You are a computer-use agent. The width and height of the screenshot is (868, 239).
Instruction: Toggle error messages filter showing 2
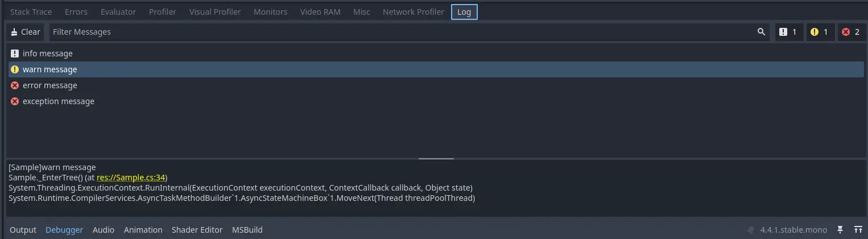click(x=851, y=32)
